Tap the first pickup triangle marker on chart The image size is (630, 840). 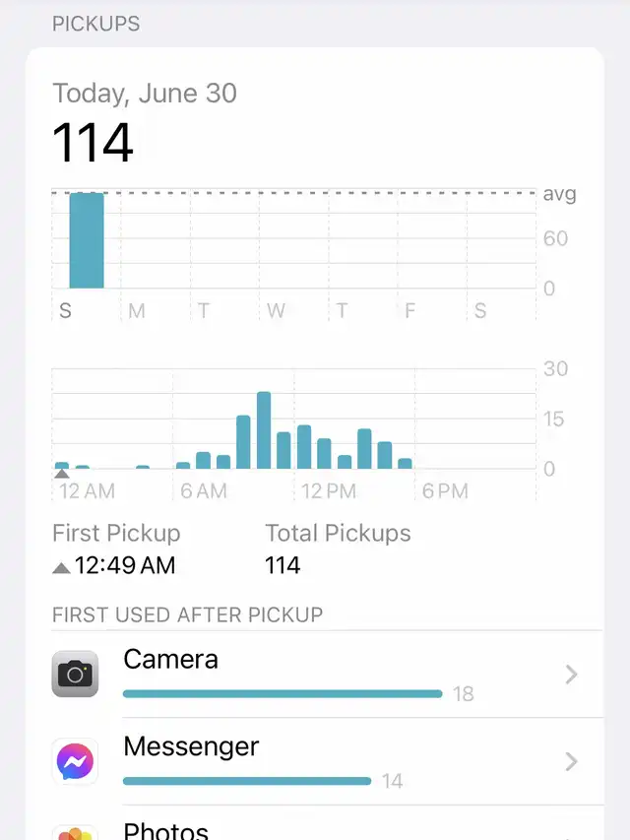tap(62, 474)
